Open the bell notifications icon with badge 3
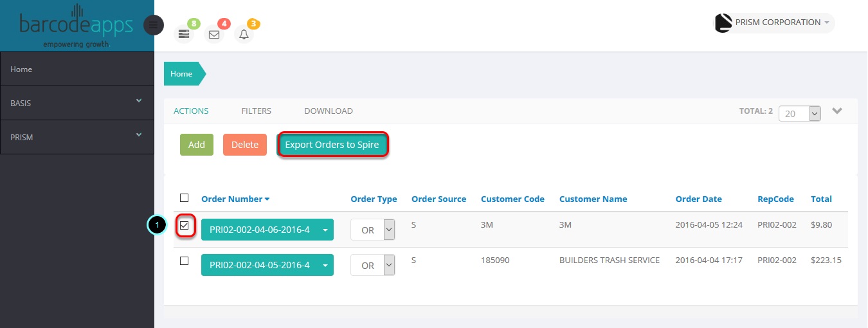868x328 pixels. click(244, 34)
